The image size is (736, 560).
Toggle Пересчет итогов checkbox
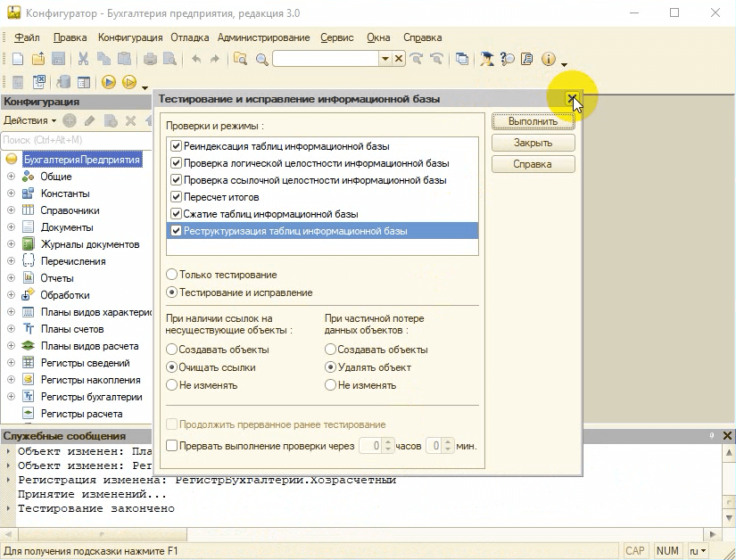click(x=176, y=196)
